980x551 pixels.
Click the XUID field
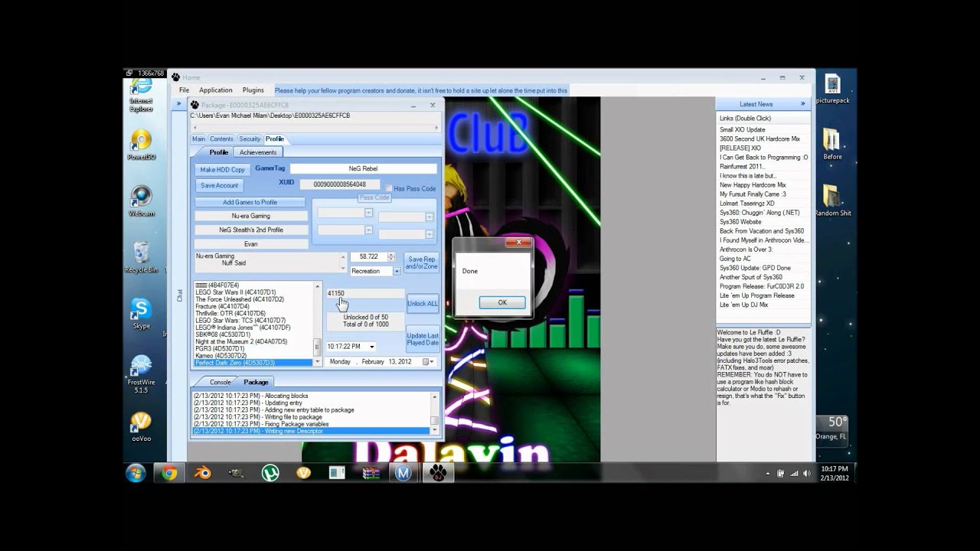click(x=339, y=184)
